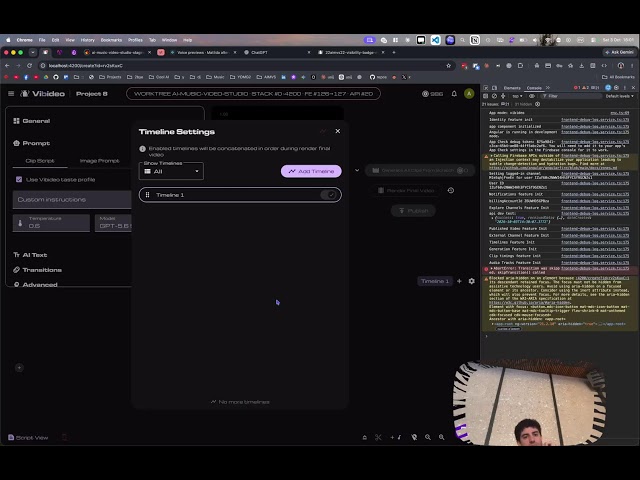The height and width of the screenshot is (480, 640).
Task: Click the Custom instructions field
Action: [x=72, y=200]
